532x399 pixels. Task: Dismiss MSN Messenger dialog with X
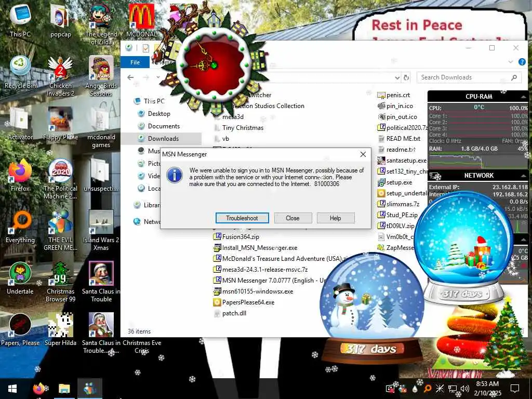363,154
